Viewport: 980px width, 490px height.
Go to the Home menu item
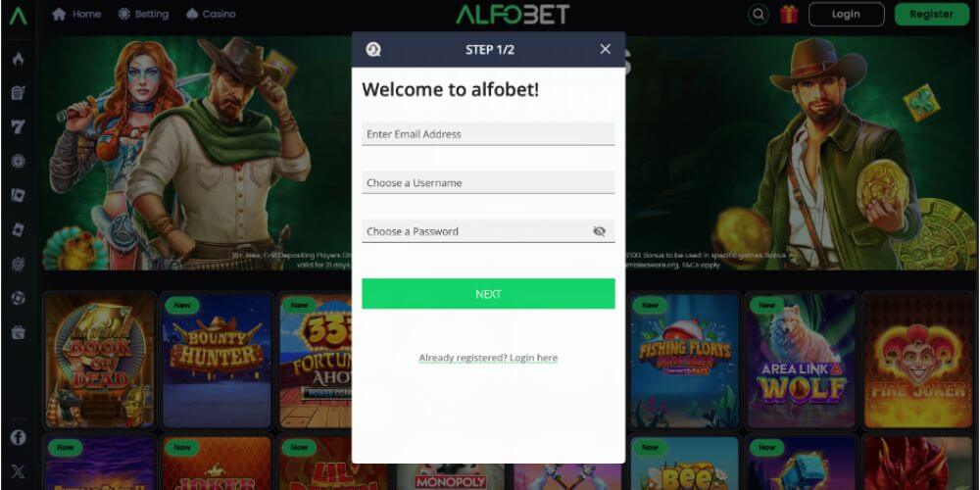point(76,14)
